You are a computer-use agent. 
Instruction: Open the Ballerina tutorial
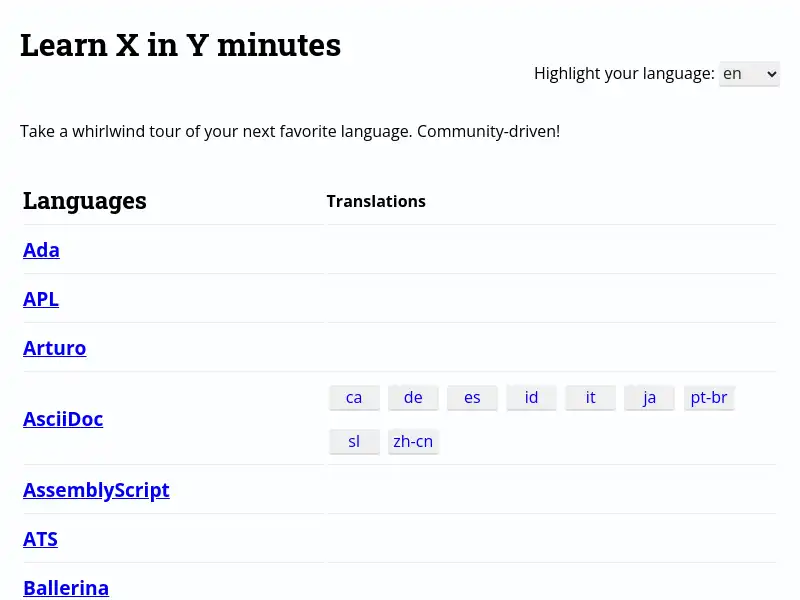(65, 588)
